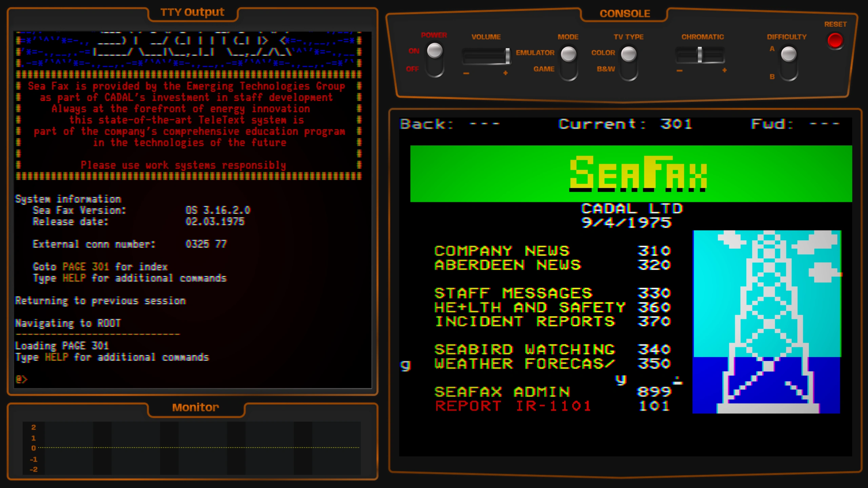
Task: Click the Monitor panel tab label
Action: (x=196, y=407)
